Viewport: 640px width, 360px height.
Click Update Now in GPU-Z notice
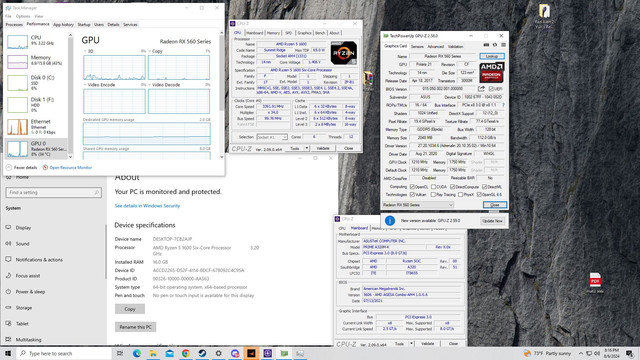(492, 221)
